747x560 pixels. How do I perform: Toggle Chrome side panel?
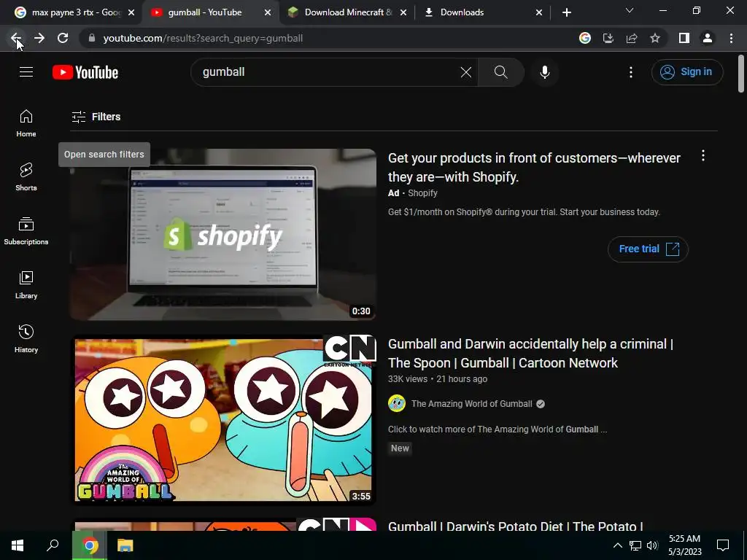point(684,38)
